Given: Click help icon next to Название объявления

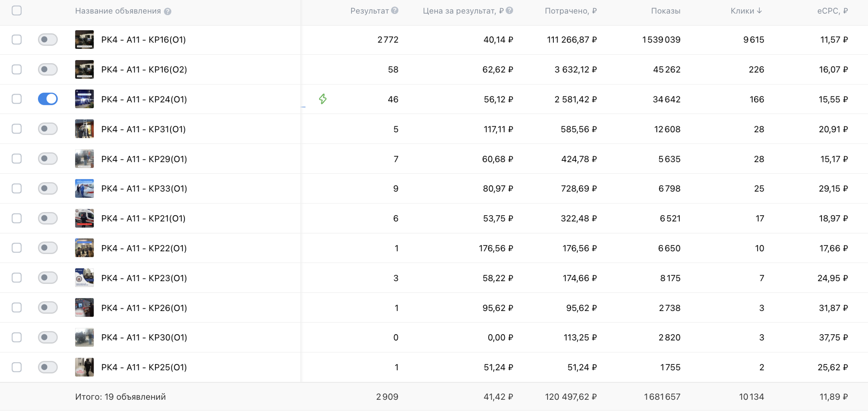Looking at the screenshot, I should pos(168,11).
